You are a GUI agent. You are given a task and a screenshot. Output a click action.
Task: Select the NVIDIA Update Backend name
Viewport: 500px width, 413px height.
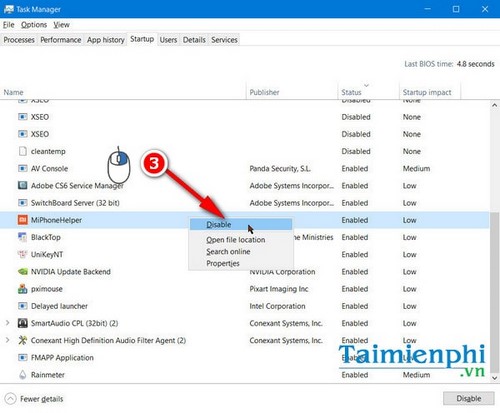click(x=70, y=272)
